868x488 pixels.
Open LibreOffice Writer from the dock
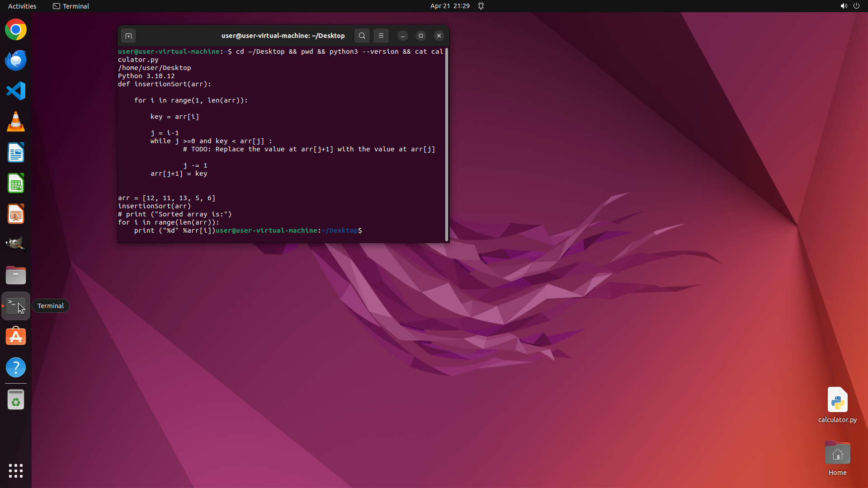16,153
